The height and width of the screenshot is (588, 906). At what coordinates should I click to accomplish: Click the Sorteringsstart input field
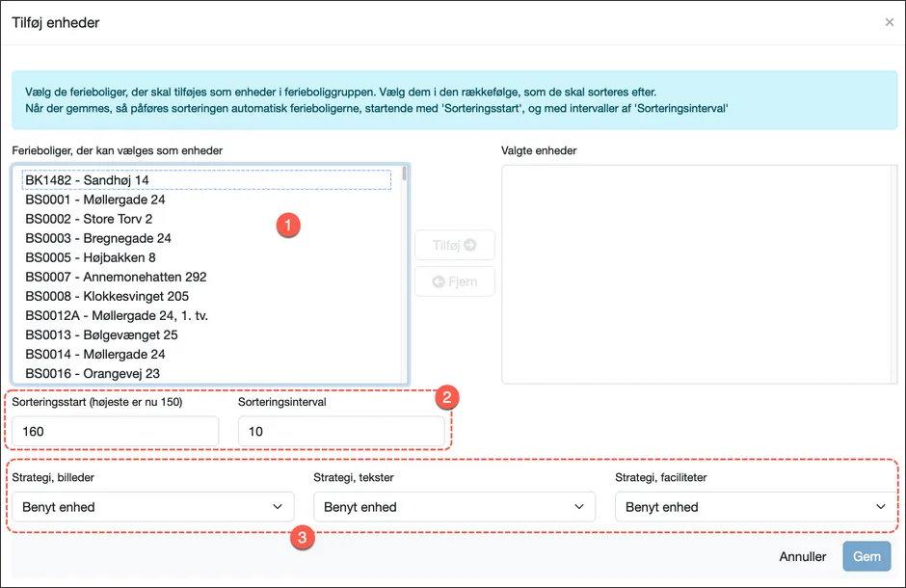click(x=115, y=432)
